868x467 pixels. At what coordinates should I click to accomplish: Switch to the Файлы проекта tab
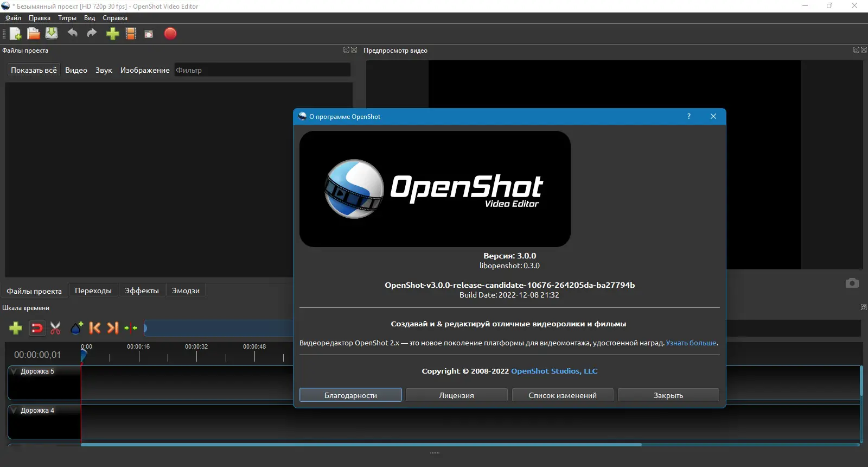point(34,291)
